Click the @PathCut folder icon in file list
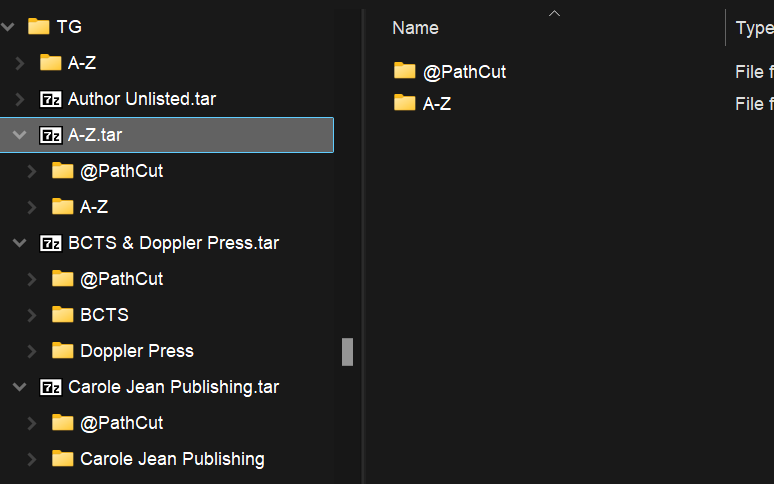The width and height of the screenshot is (774, 484). (405, 71)
